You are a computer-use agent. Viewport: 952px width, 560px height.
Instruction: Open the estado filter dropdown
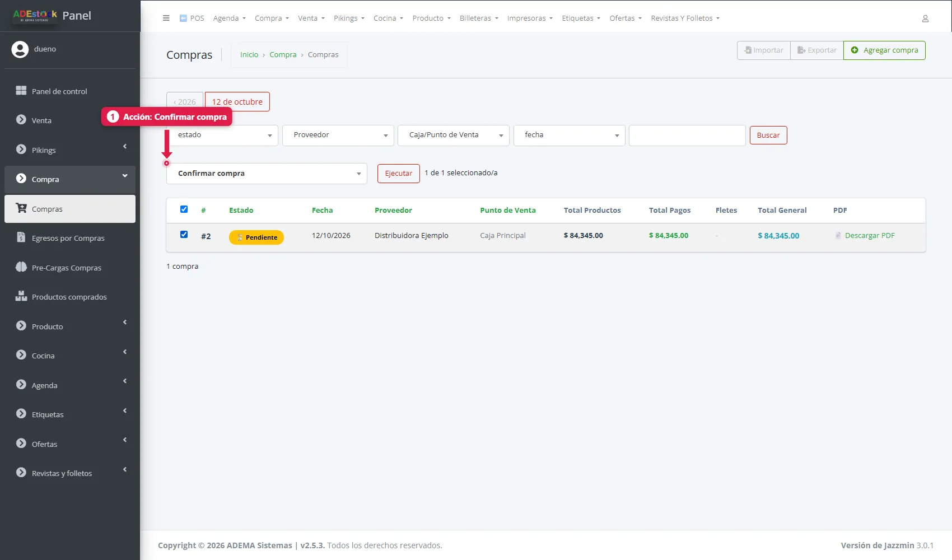(x=222, y=135)
